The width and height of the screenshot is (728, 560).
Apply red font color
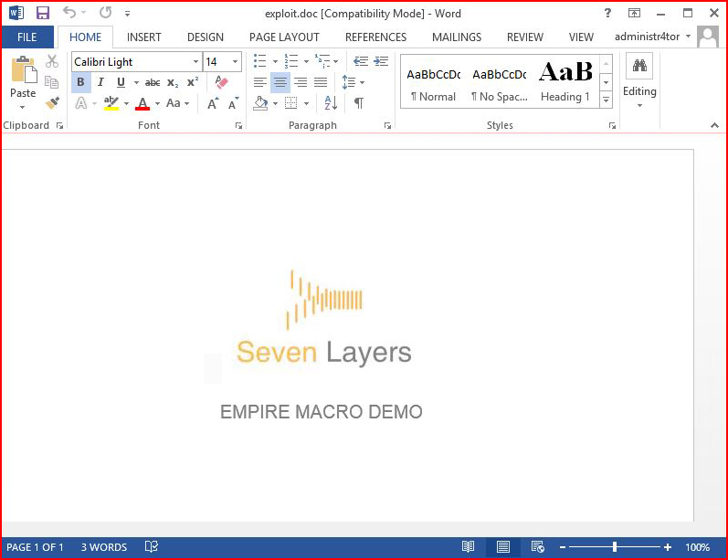(142, 103)
